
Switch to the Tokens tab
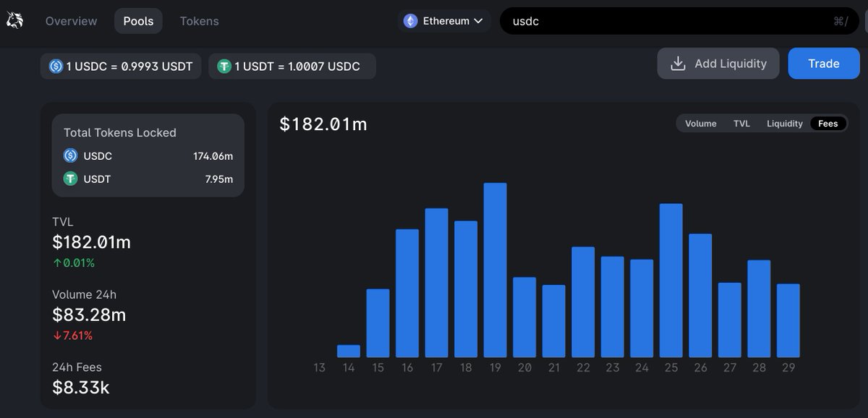[199, 21]
